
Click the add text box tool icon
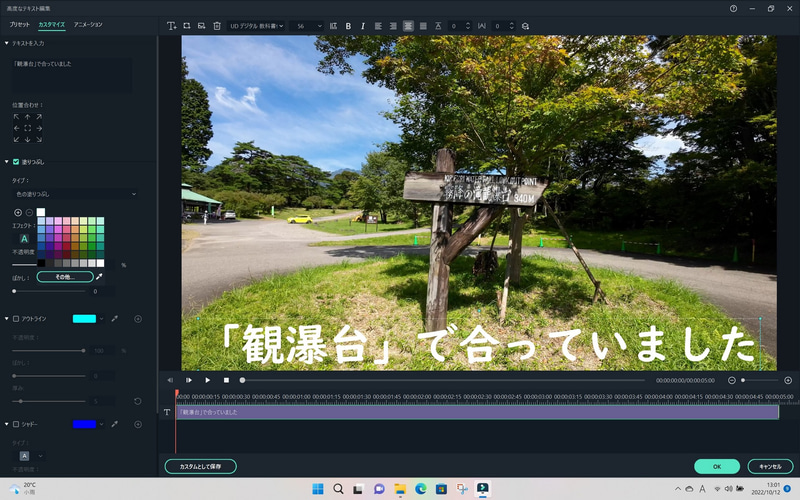(171, 26)
